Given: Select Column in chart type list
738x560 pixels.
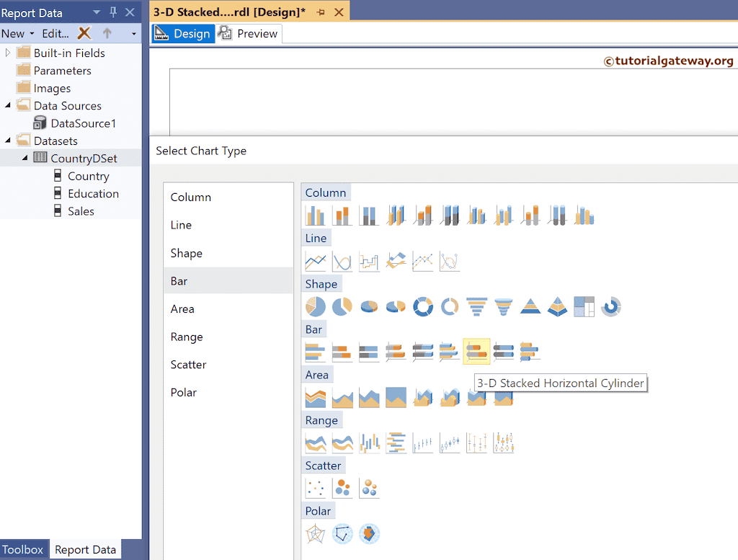Looking at the screenshot, I should pos(228,197).
